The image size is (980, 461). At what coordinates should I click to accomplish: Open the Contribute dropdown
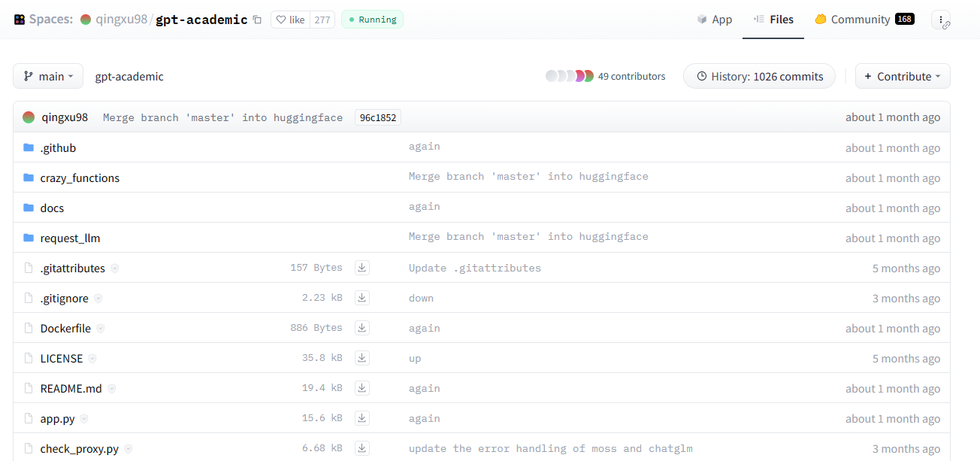902,76
